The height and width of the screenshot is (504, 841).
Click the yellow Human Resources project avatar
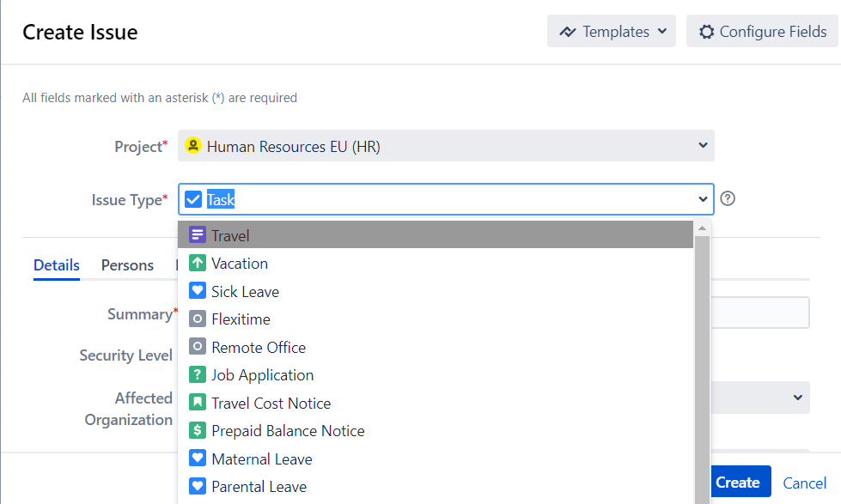(193, 145)
